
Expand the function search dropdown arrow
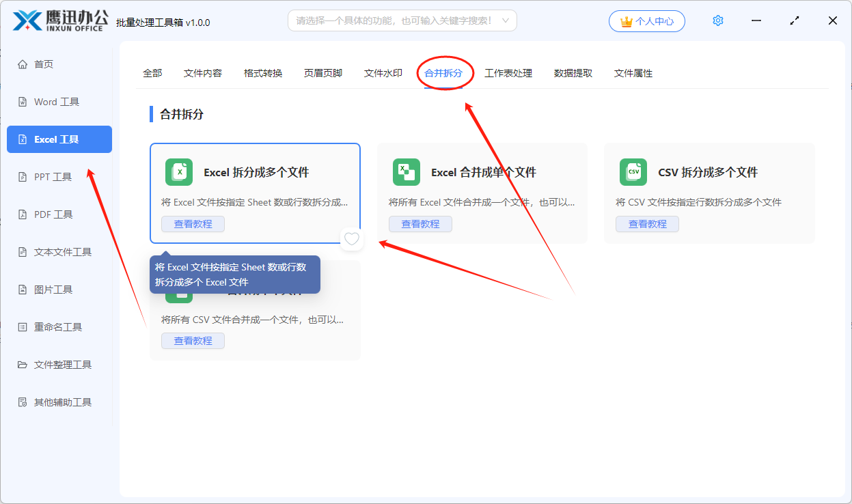pos(506,20)
